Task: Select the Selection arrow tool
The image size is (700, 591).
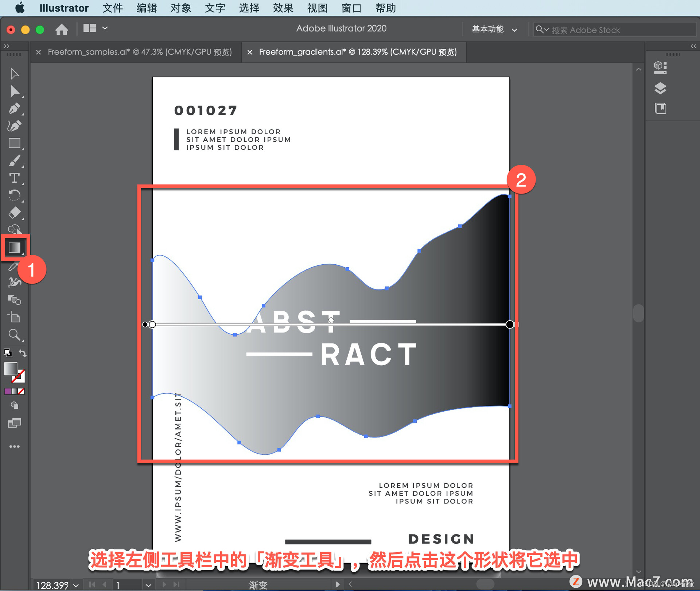Action: (x=15, y=74)
